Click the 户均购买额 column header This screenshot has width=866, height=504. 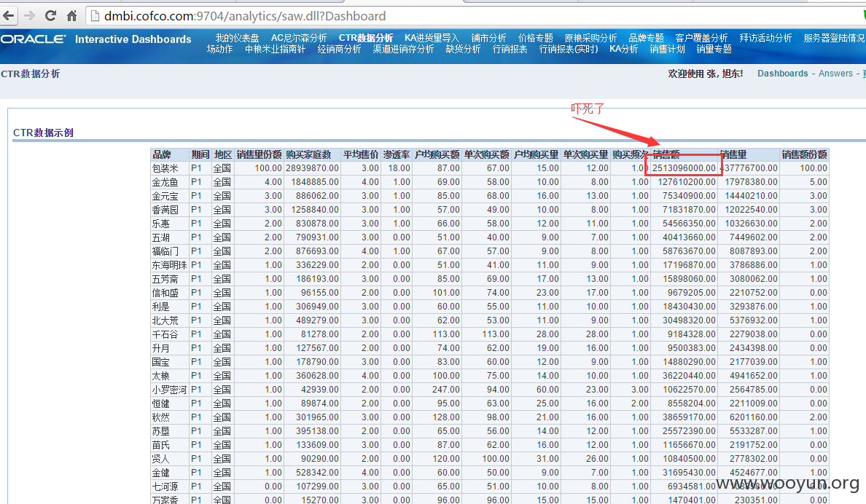(437, 154)
